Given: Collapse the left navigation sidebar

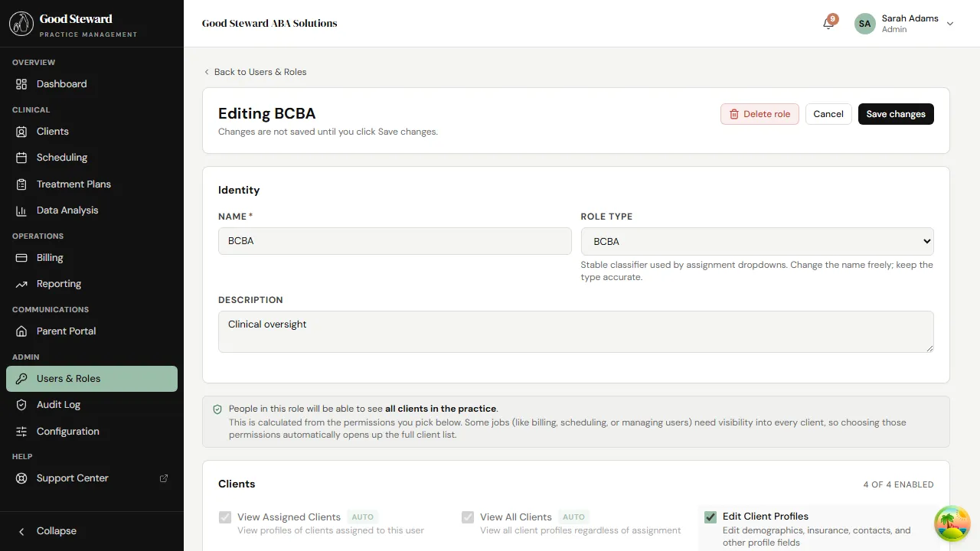Looking at the screenshot, I should pos(49,530).
